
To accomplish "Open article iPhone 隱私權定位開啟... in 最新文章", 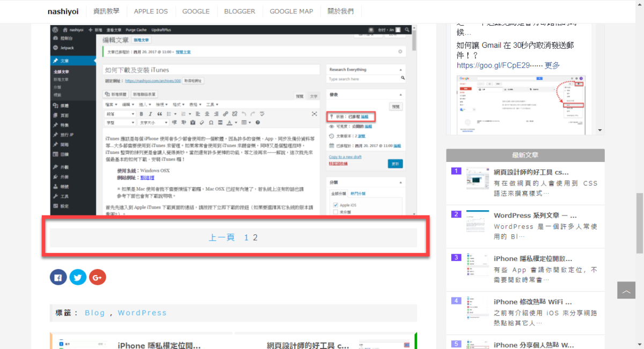I will tap(532, 258).
